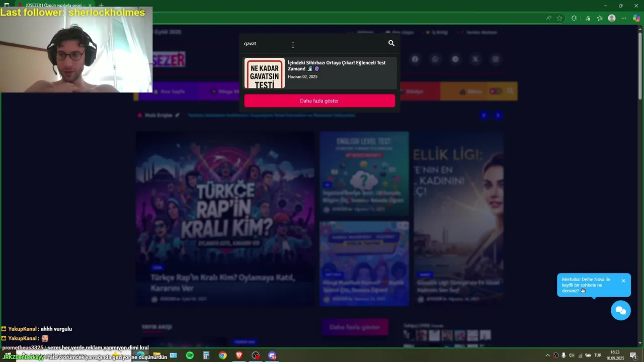Open the Favorites list icon
This screenshot has height=362, width=644.
[600, 18]
